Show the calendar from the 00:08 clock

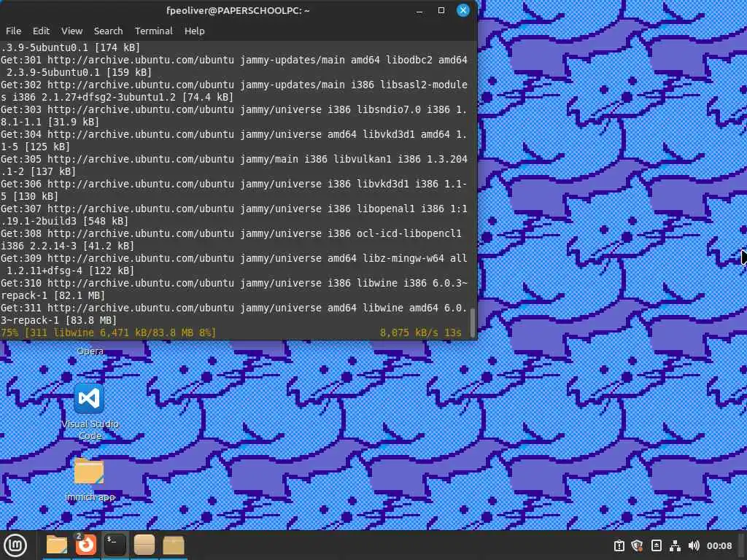coord(719,545)
